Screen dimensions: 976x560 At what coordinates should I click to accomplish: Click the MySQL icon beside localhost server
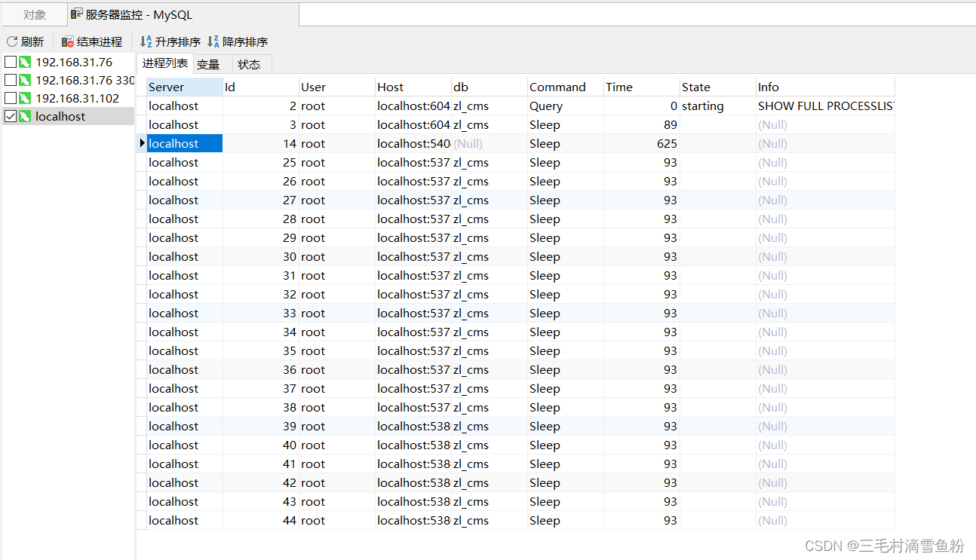(x=25, y=116)
